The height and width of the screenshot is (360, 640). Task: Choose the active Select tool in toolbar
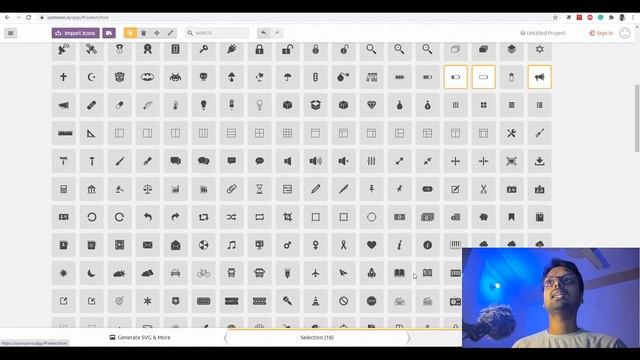click(x=130, y=33)
